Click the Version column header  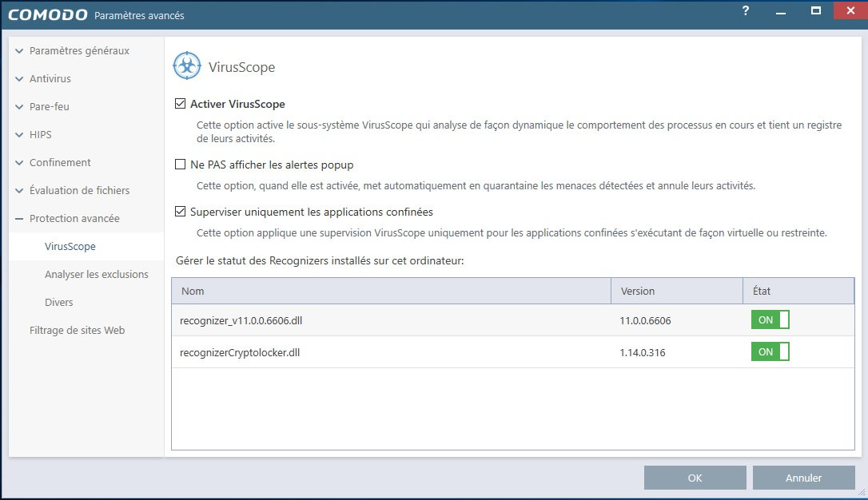(638, 291)
